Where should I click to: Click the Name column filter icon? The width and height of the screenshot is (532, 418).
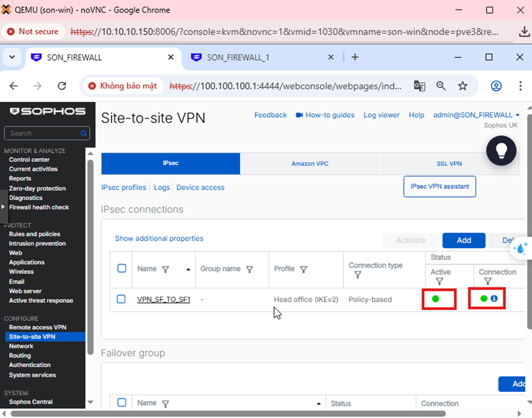click(x=165, y=270)
